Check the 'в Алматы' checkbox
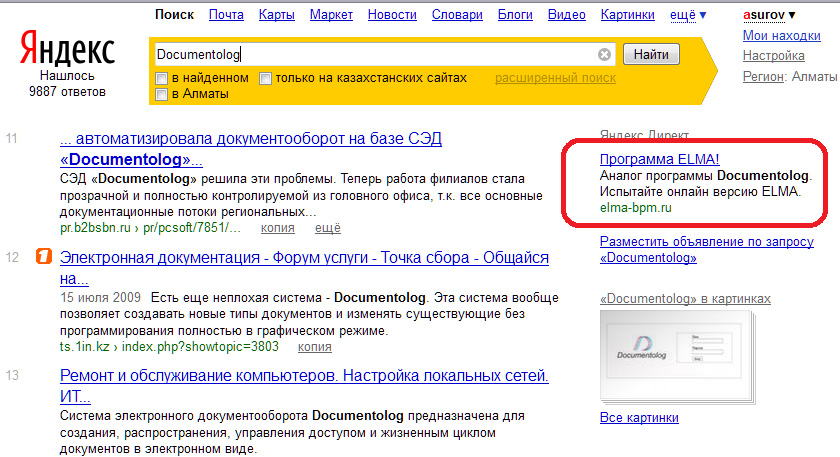Viewport: 840px width, 457px height. point(161,95)
